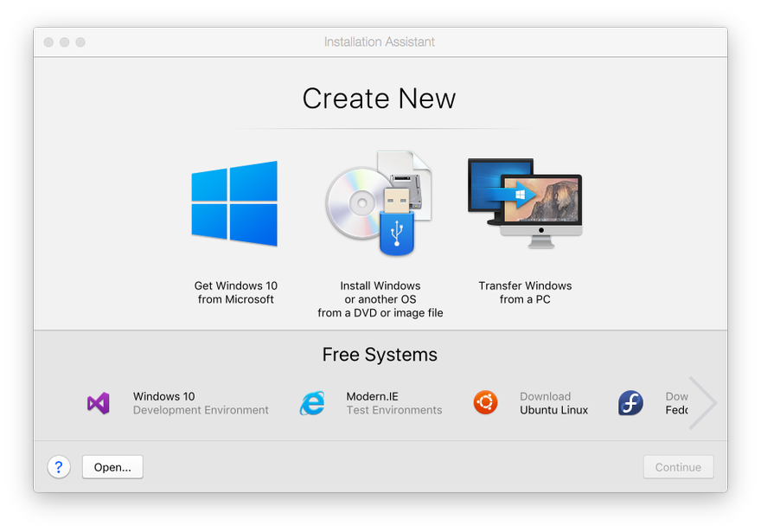Choose Download Ubuntu Linux text

(x=553, y=403)
